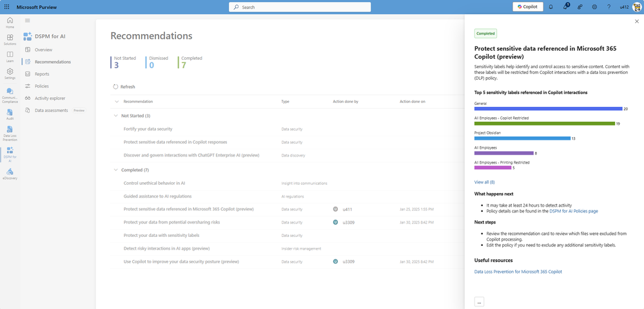Open Reports in the side menu
Image resolution: width=644 pixels, height=309 pixels.
pos(42,74)
